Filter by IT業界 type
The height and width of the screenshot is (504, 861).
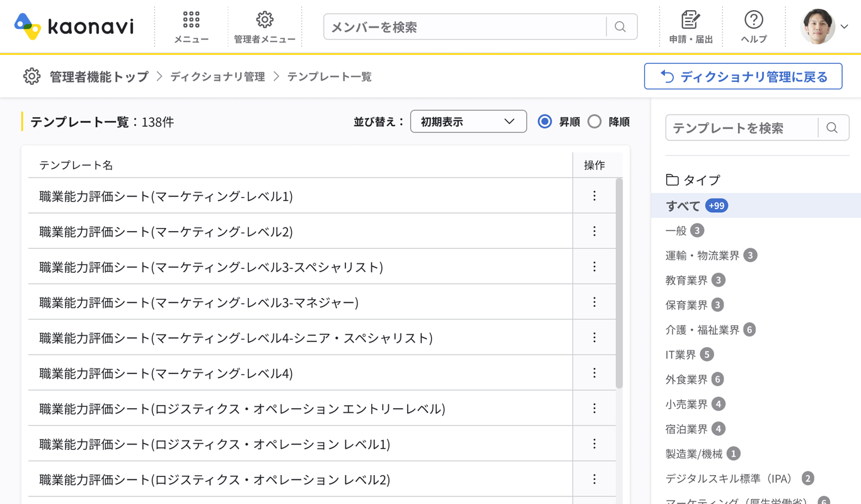tap(681, 355)
